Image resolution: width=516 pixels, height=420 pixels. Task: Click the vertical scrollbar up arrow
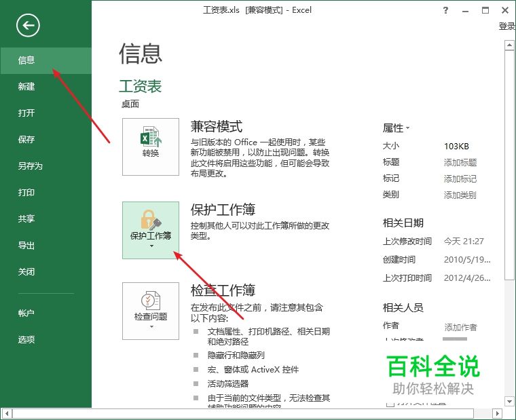pos(509,45)
